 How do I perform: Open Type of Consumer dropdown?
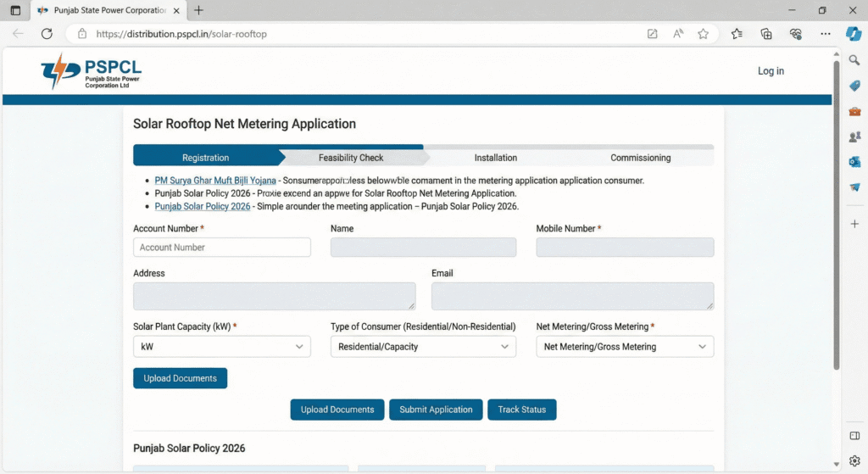(x=423, y=347)
